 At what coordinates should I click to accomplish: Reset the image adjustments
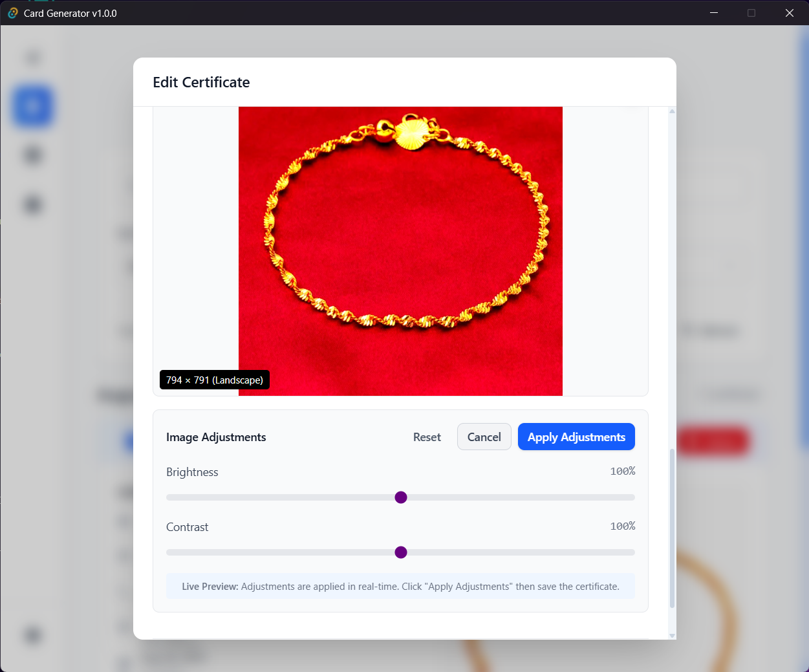click(x=427, y=437)
